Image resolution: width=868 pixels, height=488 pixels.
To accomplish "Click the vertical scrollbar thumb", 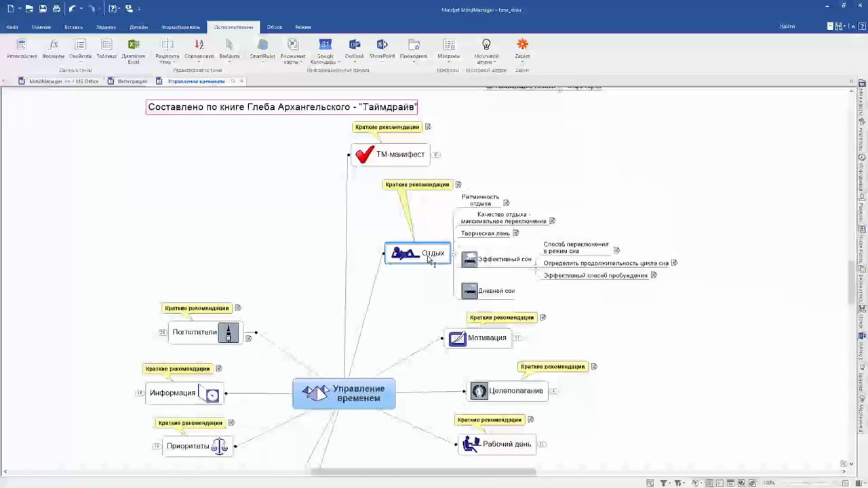I will click(x=852, y=281).
